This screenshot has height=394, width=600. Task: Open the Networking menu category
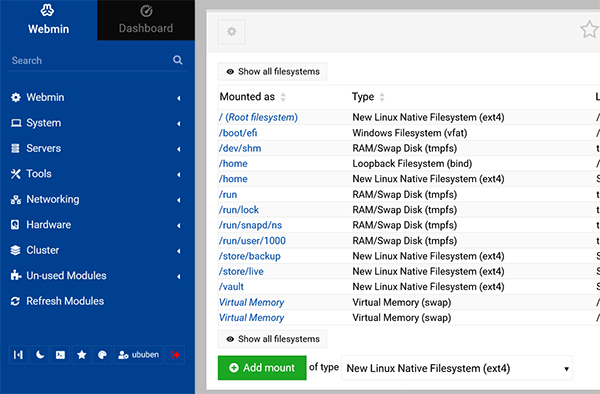pyautogui.click(x=97, y=200)
